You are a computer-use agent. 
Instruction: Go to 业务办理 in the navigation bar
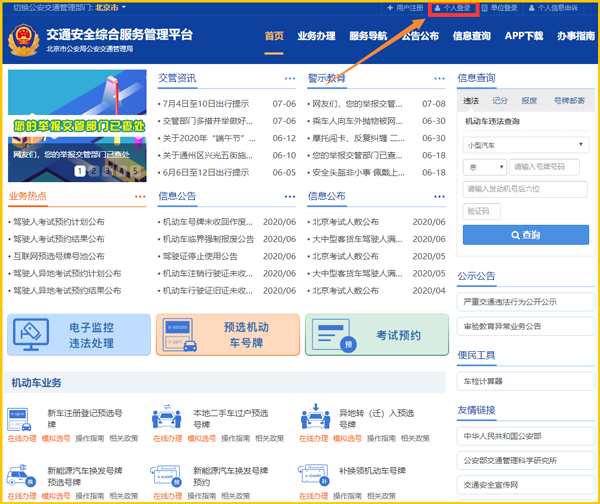pos(316,36)
